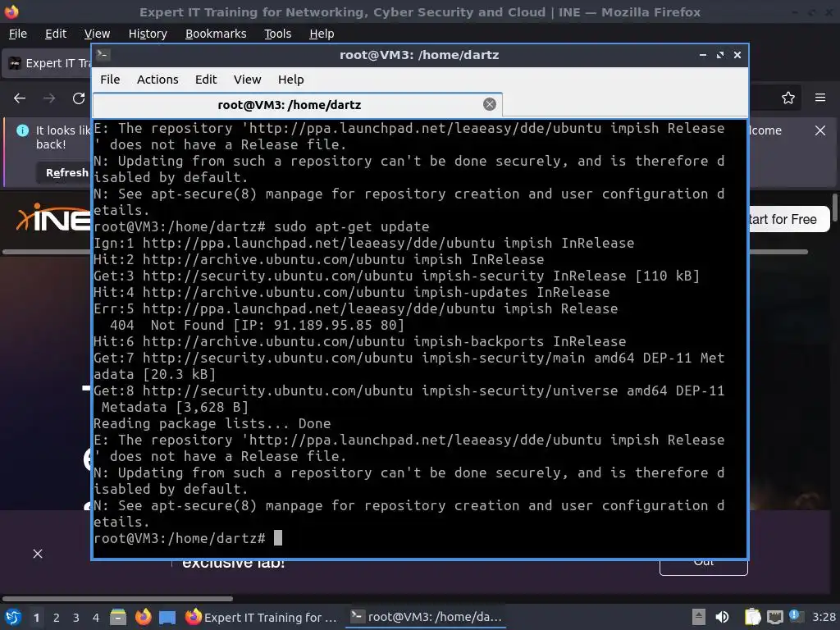Close the bottom banner on webpage
Viewport: 840px width, 630px height.
(x=38, y=554)
